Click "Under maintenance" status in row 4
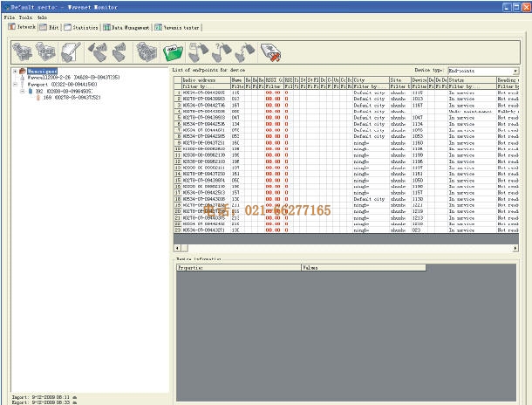 [470, 112]
